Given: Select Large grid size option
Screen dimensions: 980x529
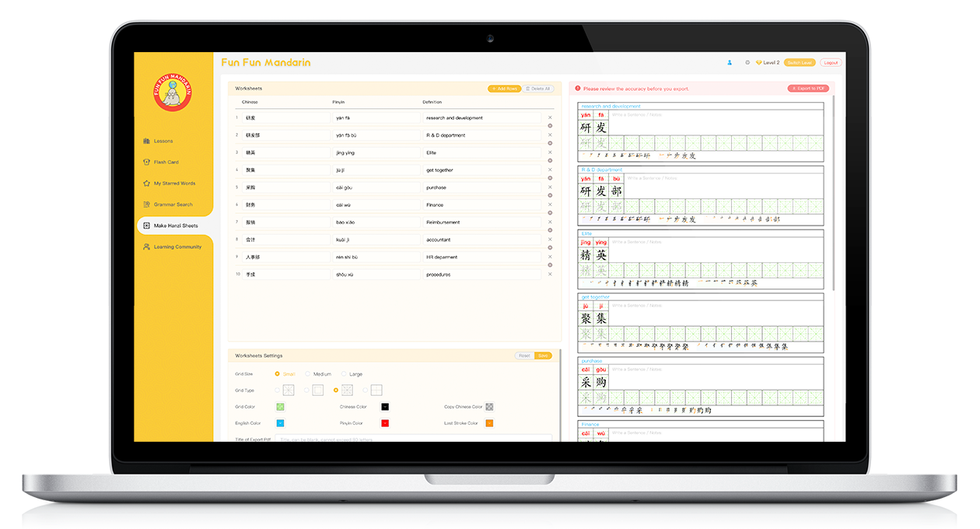Looking at the screenshot, I should 345,374.
